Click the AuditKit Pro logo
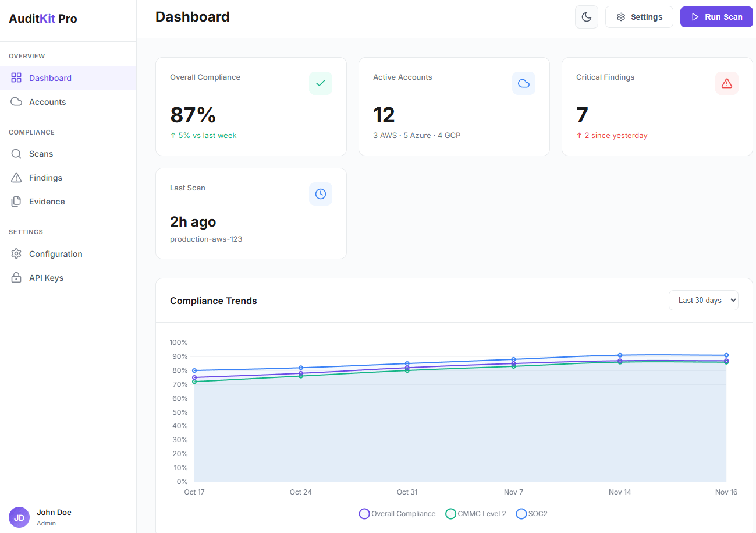 tap(43, 19)
